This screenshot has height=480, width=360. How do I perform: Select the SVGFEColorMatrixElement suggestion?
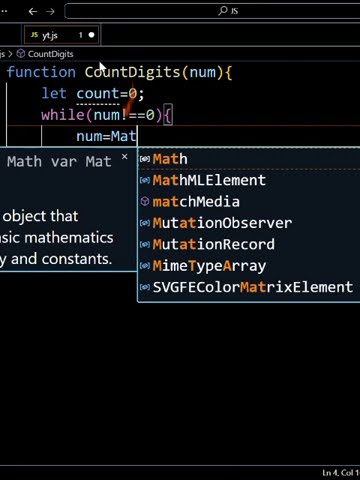pos(249,287)
